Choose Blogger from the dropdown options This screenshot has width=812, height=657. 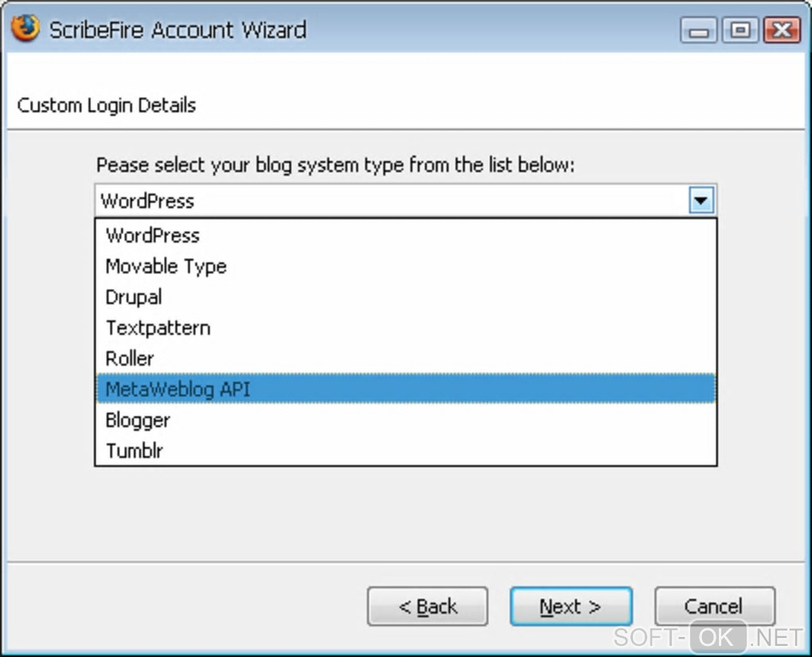(138, 420)
